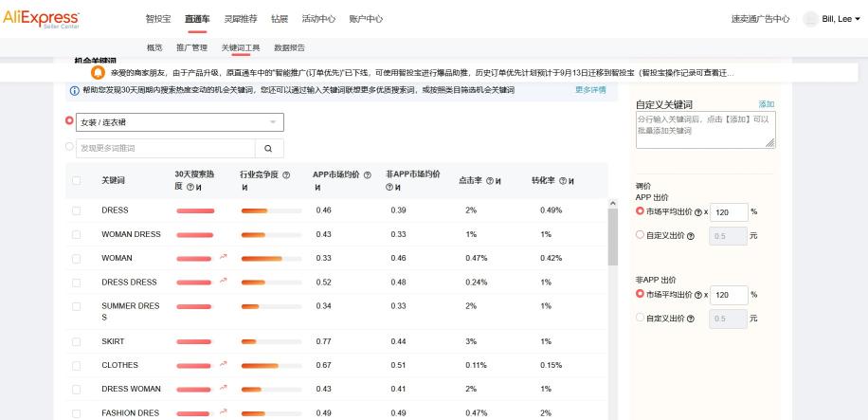Viewport: 868px width, 420px height.
Task: Sort by 30天搜索热度 using its sort icon
Action: pyautogui.click(x=198, y=187)
